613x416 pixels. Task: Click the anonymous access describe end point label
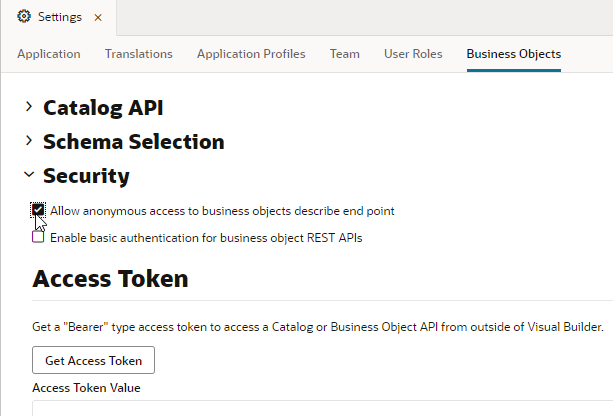222,211
